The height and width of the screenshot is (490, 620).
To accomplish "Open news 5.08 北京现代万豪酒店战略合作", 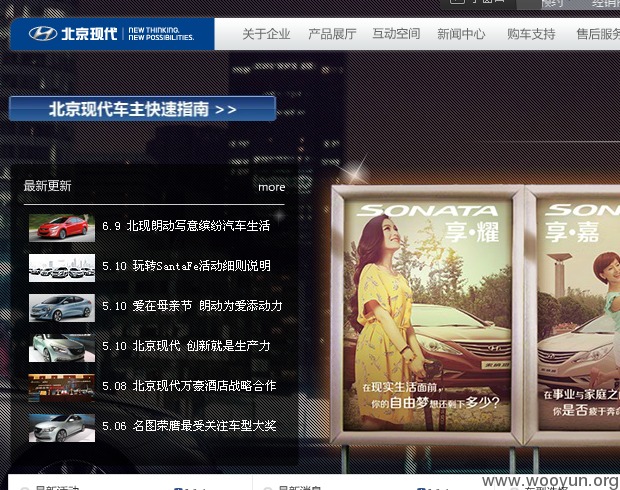I will (189, 386).
